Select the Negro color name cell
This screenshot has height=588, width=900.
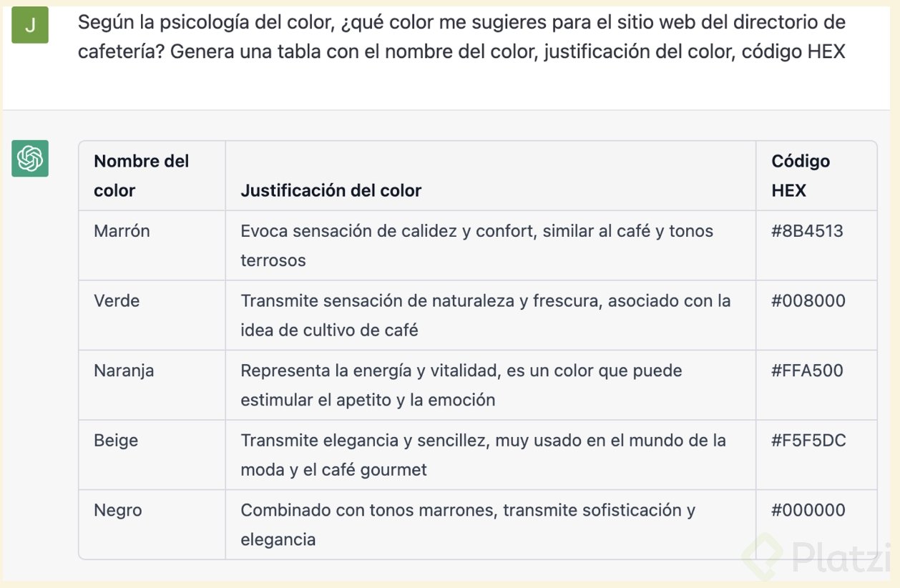(118, 510)
